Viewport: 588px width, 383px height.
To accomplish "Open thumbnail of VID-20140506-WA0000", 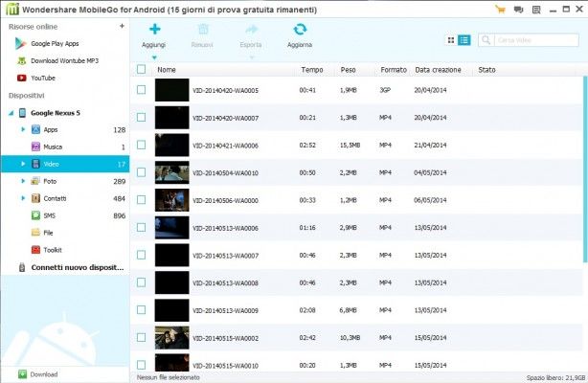I will pos(172,200).
